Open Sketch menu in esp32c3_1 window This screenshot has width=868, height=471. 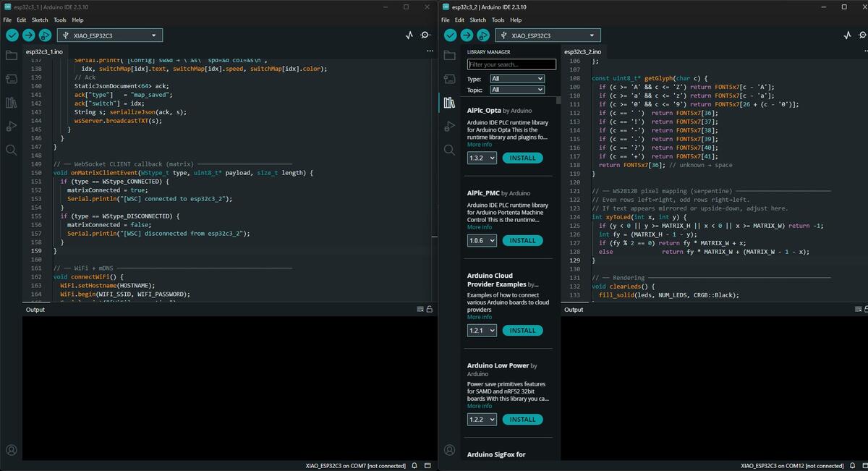point(40,20)
